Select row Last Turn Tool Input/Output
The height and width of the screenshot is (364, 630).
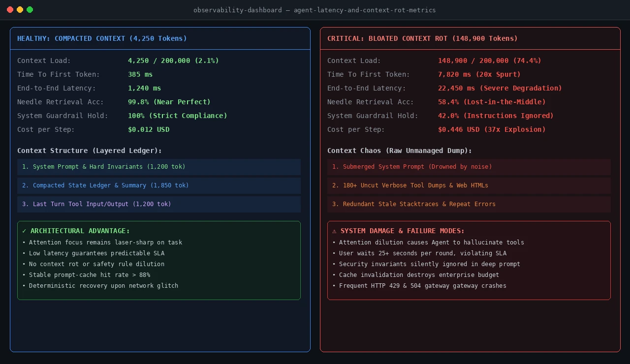(x=159, y=204)
